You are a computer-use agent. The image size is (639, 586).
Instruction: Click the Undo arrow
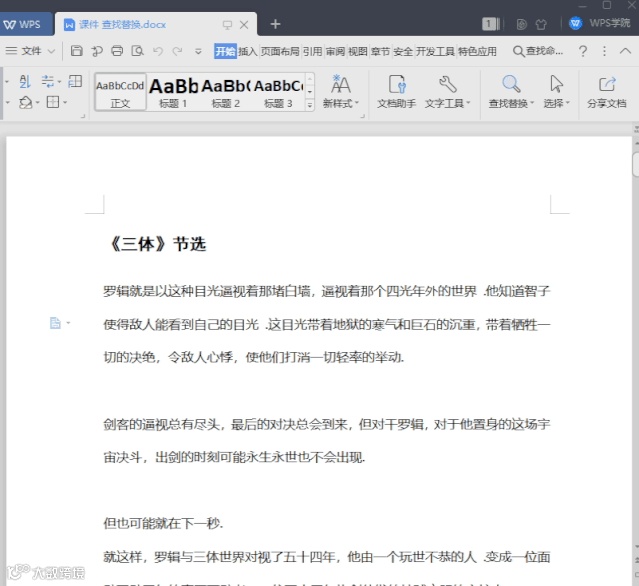(158, 51)
